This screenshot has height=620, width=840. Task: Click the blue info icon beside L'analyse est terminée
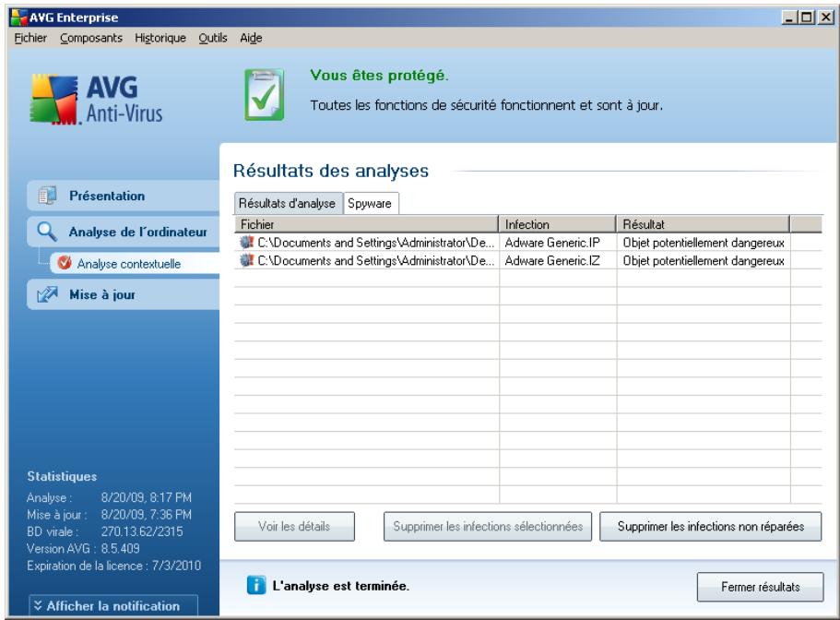256,585
